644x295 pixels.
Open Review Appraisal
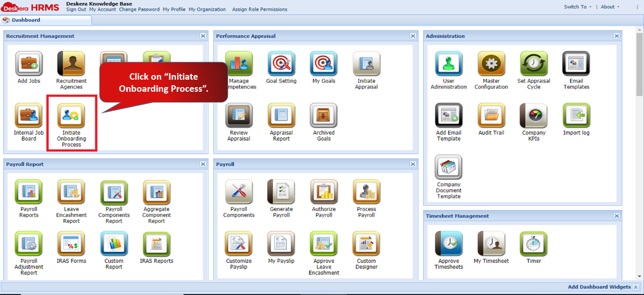[x=239, y=116]
